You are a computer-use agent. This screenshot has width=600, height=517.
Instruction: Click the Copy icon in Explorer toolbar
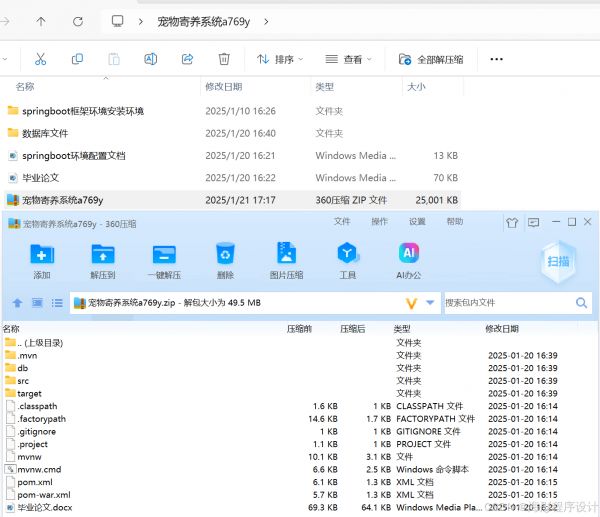[x=77, y=59]
